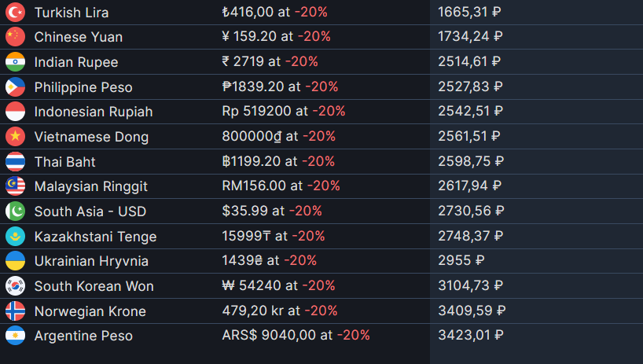Click the Turkish flag icon
The width and height of the screenshot is (643, 364).
15,13
